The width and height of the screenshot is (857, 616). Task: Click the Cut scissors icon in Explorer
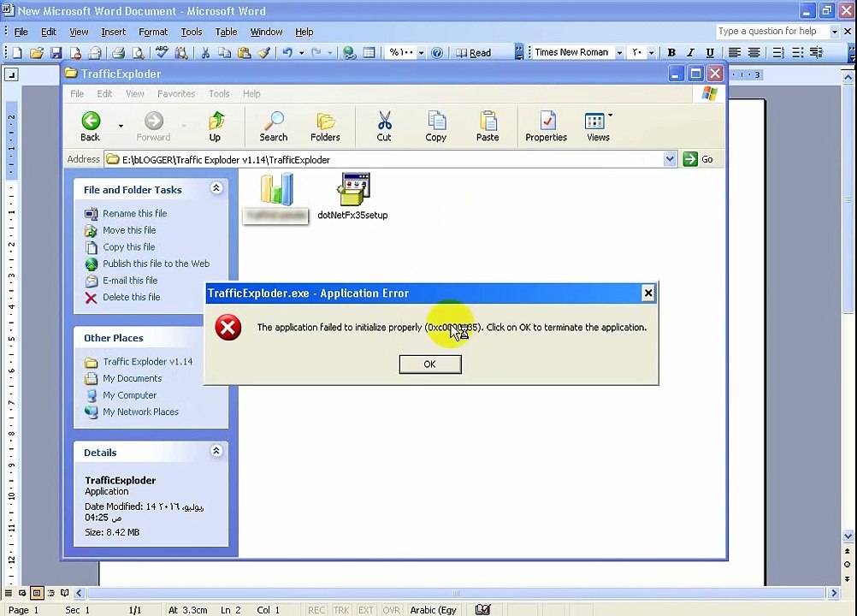[384, 127]
